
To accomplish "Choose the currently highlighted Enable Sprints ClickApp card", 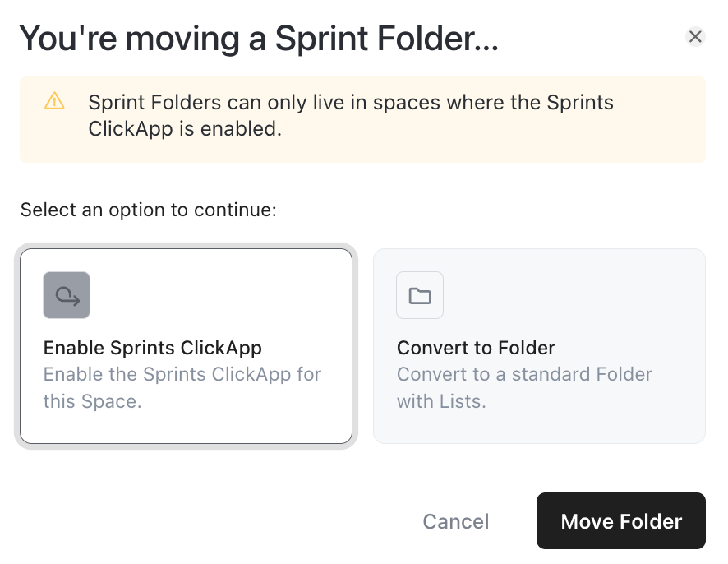I will (186, 345).
